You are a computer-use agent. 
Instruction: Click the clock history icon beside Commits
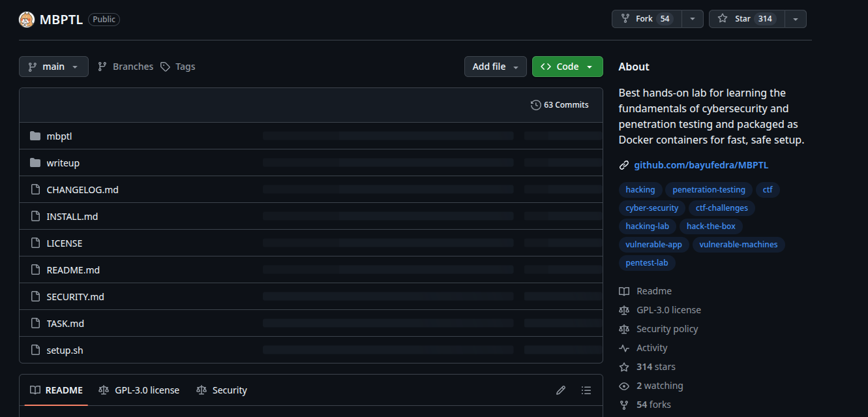click(x=536, y=105)
